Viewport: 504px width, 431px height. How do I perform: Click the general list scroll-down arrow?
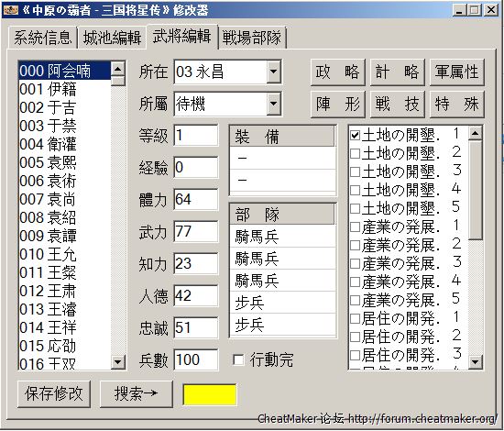point(117,362)
